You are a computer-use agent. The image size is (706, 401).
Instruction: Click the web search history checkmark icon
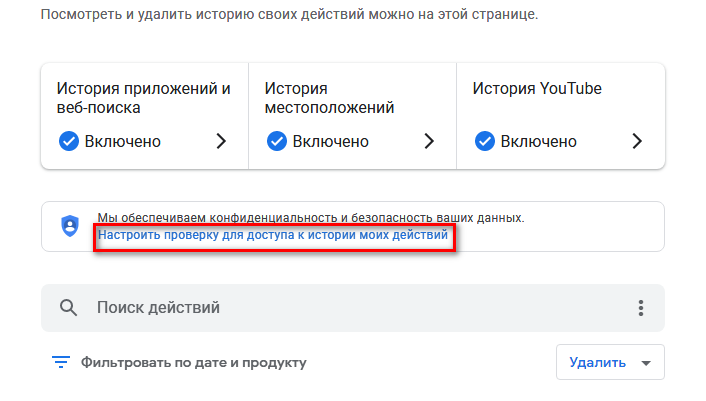(69, 141)
